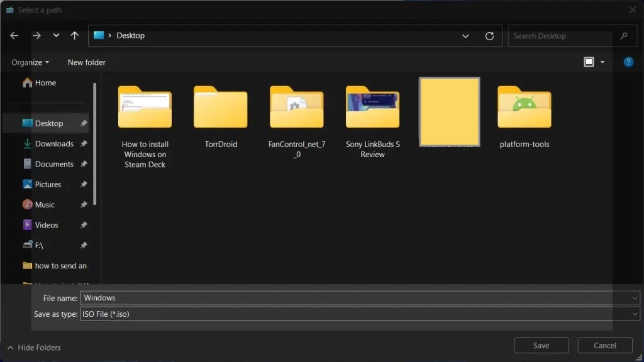Click the Back navigation arrow
Screen dimensions: 644x362
tap(14, 36)
